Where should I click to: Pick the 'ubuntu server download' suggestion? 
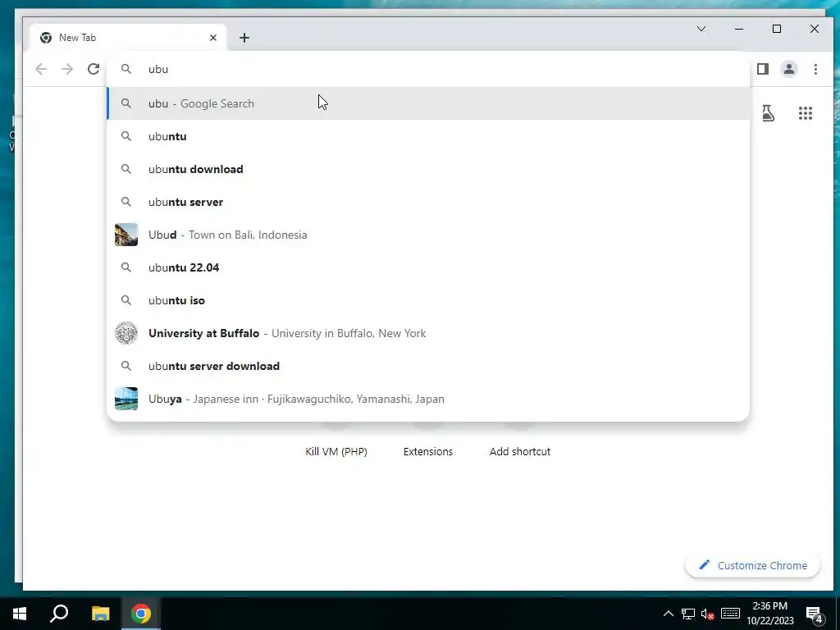[x=428, y=366]
